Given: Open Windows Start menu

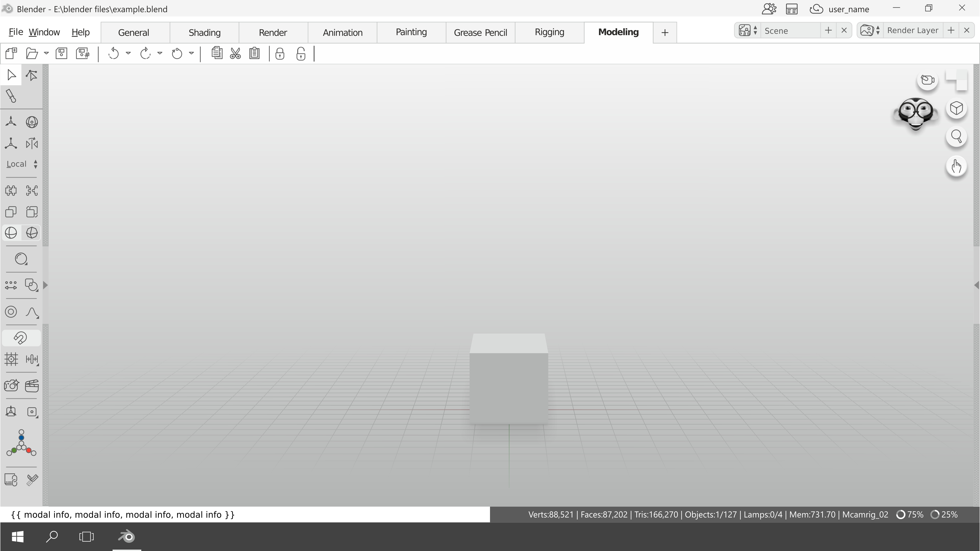Looking at the screenshot, I should click(x=17, y=537).
